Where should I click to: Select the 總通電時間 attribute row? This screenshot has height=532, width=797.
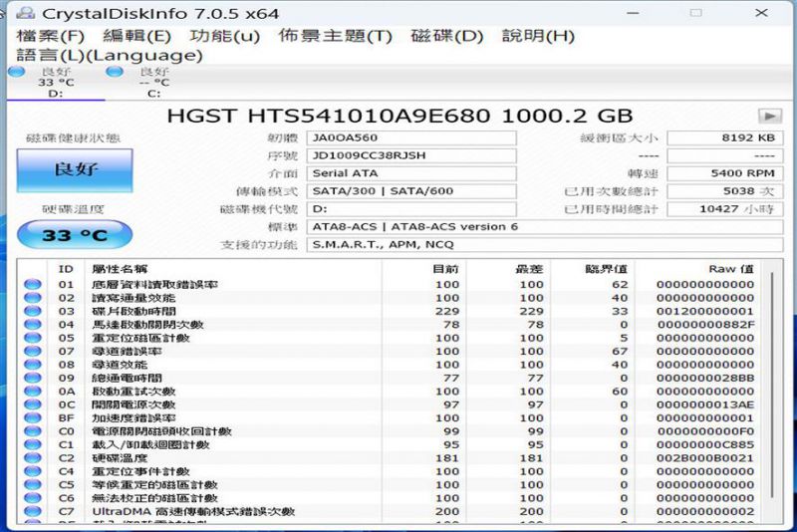click(x=390, y=378)
